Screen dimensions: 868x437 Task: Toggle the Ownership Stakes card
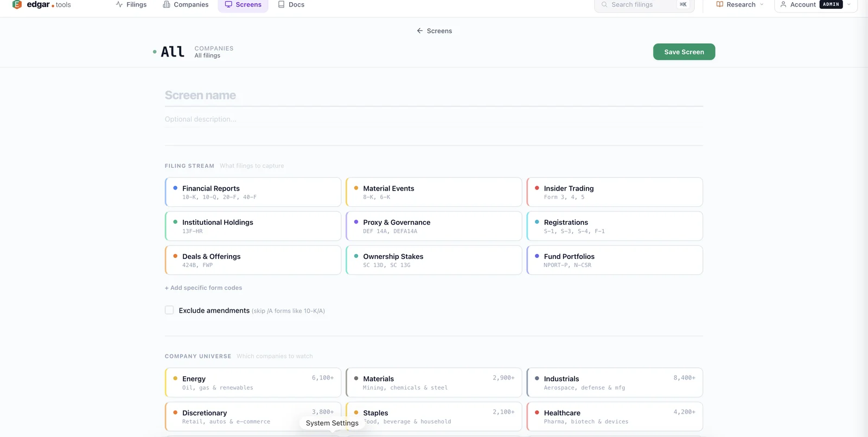point(433,260)
